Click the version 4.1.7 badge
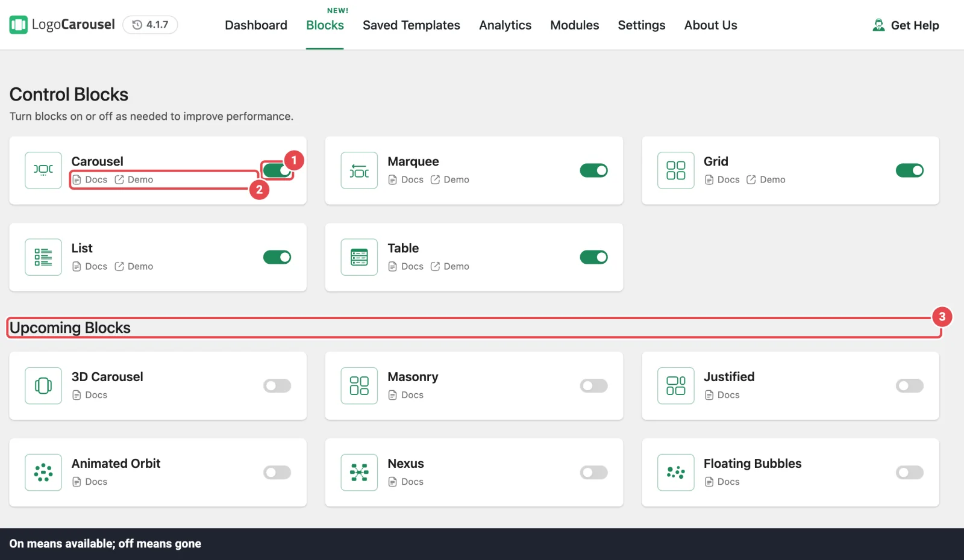This screenshot has height=560, width=964. click(150, 25)
